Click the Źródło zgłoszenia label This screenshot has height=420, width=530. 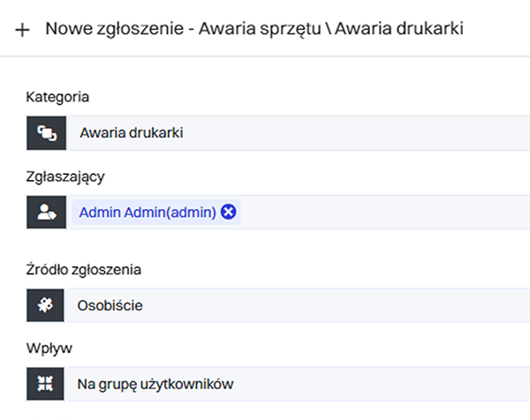pyautogui.click(x=84, y=269)
